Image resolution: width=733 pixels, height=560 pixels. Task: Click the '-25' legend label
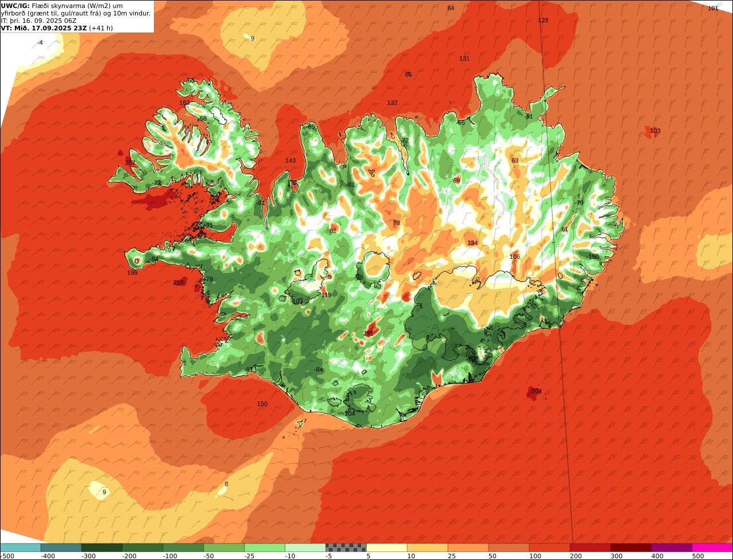pos(249,556)
